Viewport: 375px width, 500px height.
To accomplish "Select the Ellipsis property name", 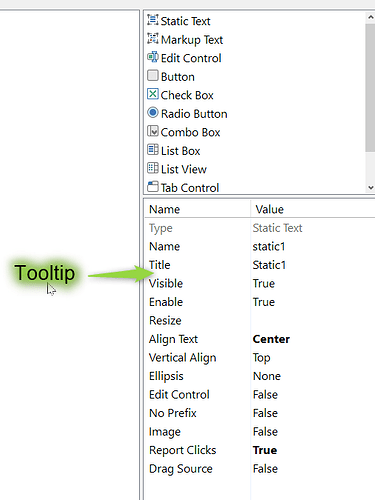I will pyautogui.click(x=166, y=376).
